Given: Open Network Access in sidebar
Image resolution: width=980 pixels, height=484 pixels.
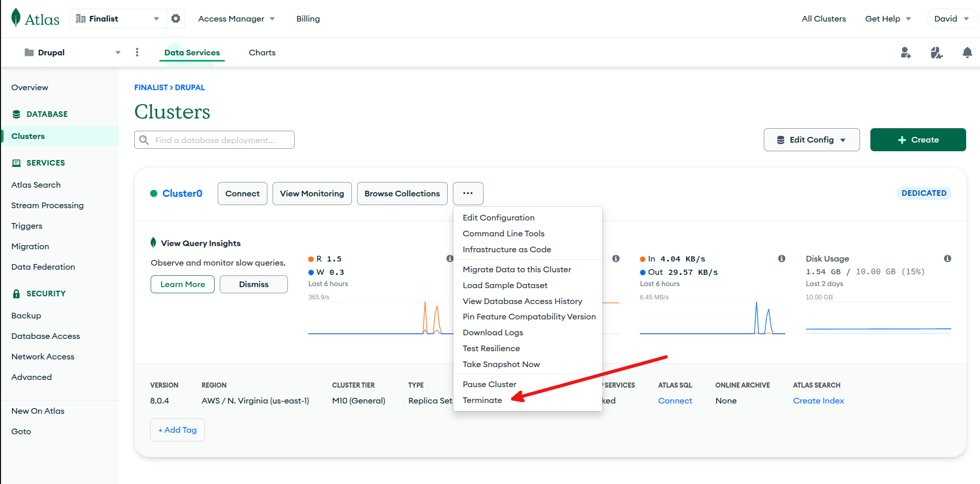Looking at the screenshot, I should pos(43,356).
